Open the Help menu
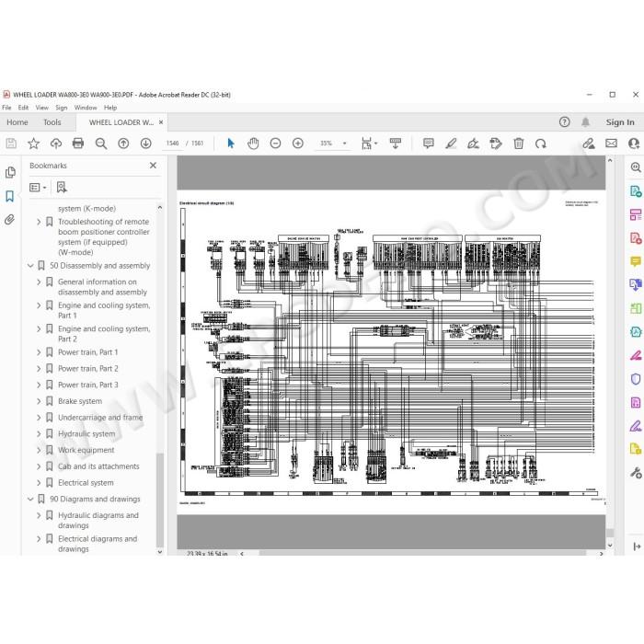 pyautogui.click(x=110, y=108)
